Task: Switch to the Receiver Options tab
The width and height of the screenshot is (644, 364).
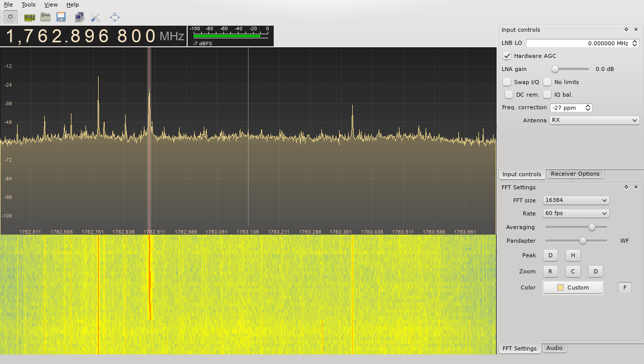Action: click(575, 174)
